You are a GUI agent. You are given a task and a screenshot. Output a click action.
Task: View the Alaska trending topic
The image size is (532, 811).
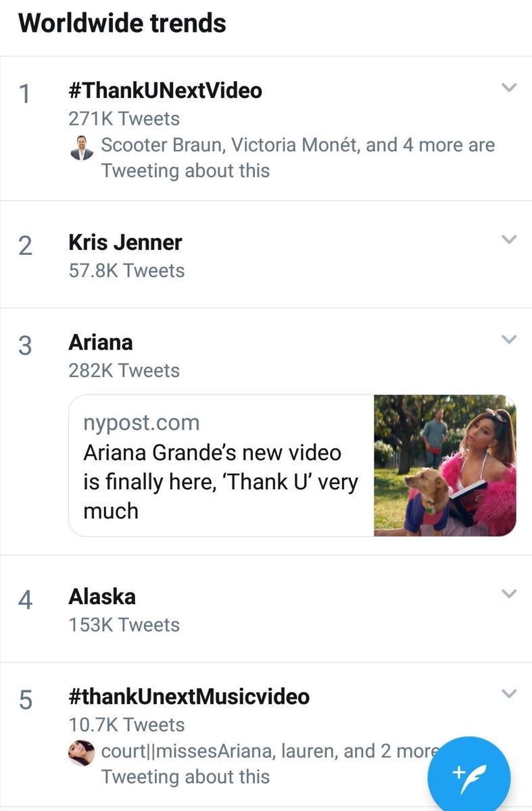coord(102,596)
